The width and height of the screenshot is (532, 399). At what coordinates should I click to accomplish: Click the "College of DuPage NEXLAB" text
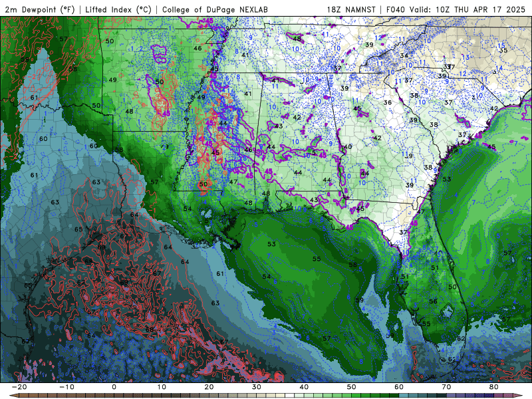215,9
